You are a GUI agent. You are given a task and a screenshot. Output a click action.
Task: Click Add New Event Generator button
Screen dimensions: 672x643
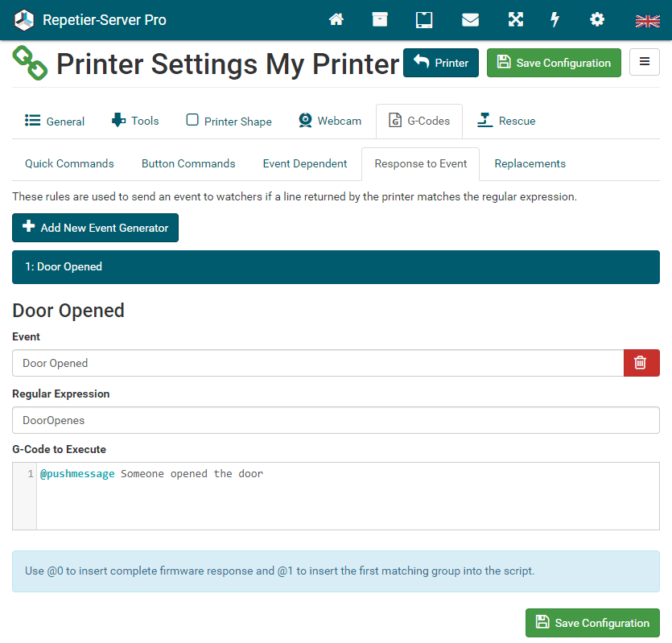pyautogui.click(x=95, y=228)
